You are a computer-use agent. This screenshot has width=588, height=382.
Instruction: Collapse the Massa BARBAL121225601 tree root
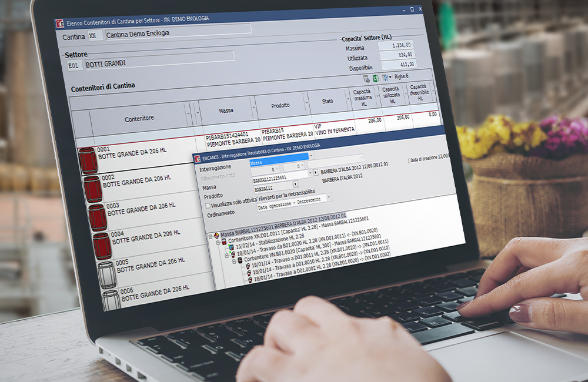pos(210,236)
